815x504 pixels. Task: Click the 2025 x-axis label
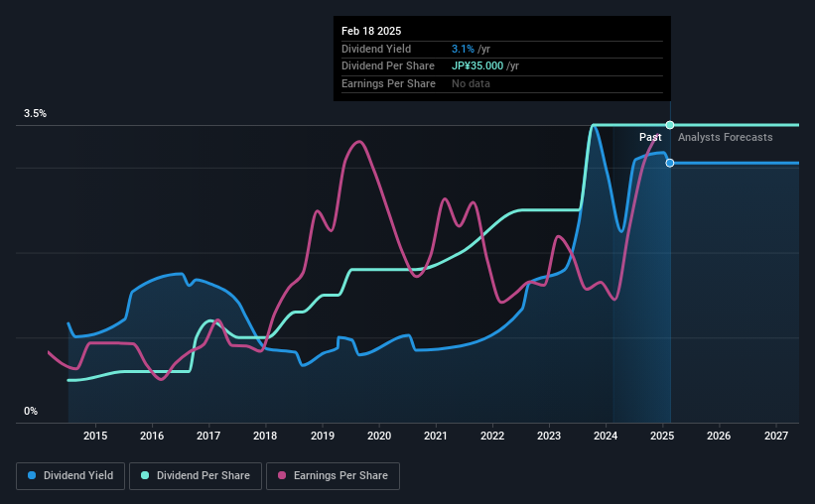tap(662, 436)
